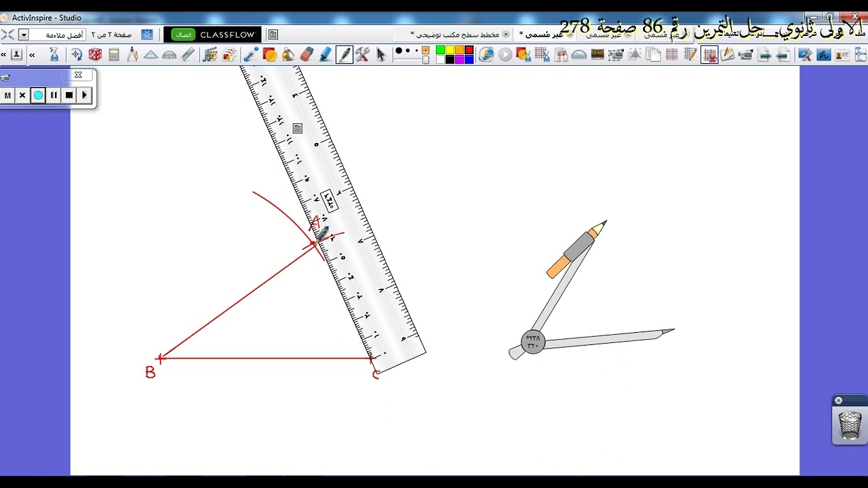This screenshot has height=488, width=868.
Task: Pick the black color swatch
Action: coord(450,60)
